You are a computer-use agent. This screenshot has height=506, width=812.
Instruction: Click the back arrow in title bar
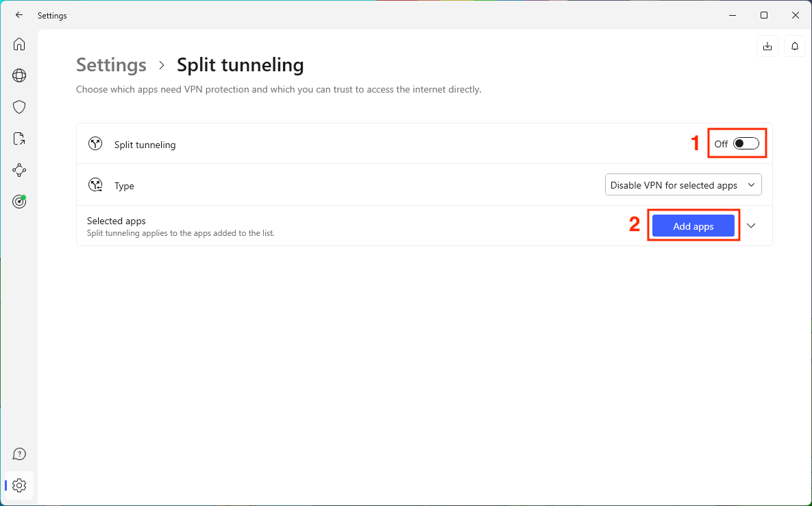[x=19, y=15]
